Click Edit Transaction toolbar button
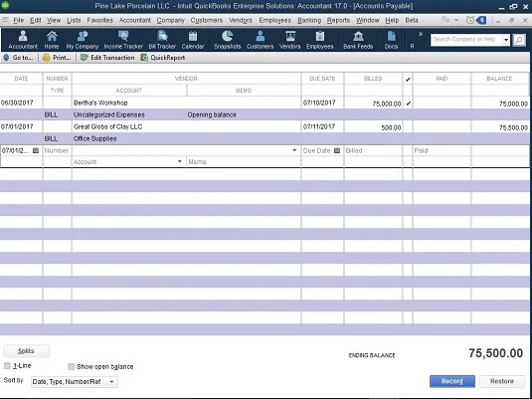The image size is (532, 399). [x=107, y=58]
